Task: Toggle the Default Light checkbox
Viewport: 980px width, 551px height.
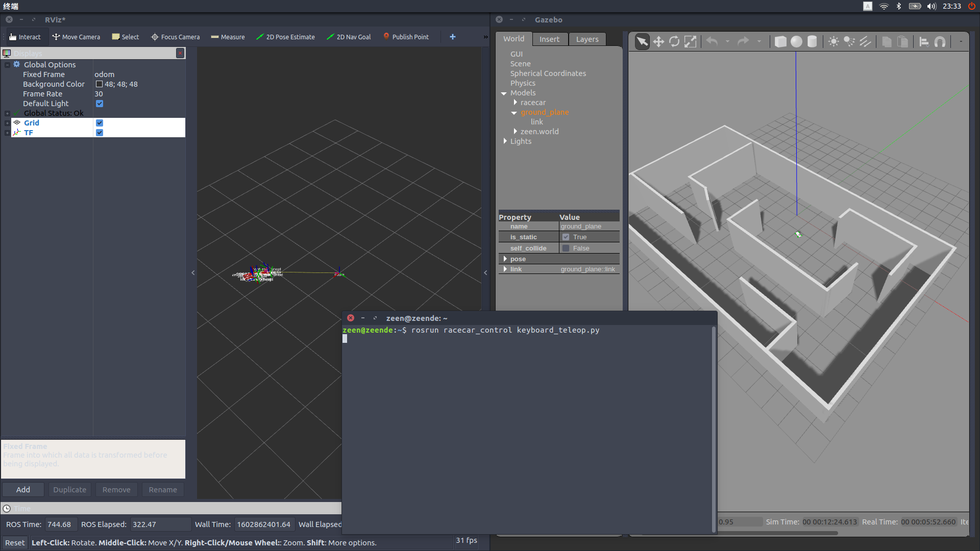Action: (x=100, y=104)
